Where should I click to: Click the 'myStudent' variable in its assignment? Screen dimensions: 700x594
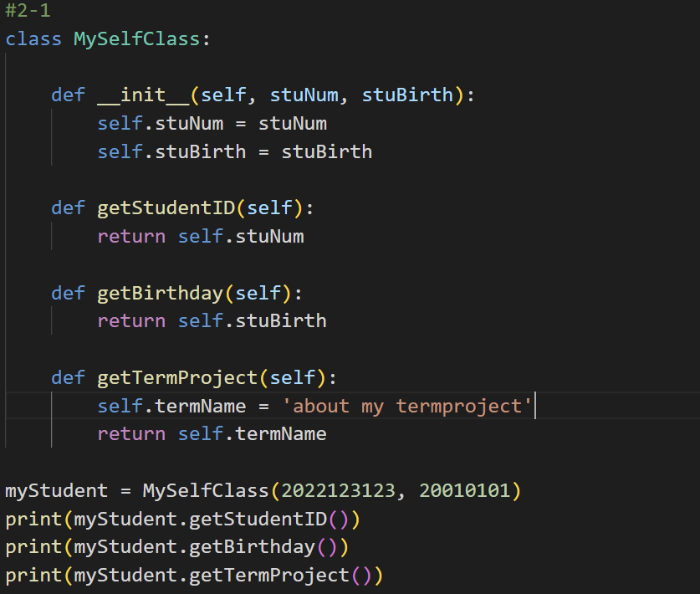click(x=56, y=491)
